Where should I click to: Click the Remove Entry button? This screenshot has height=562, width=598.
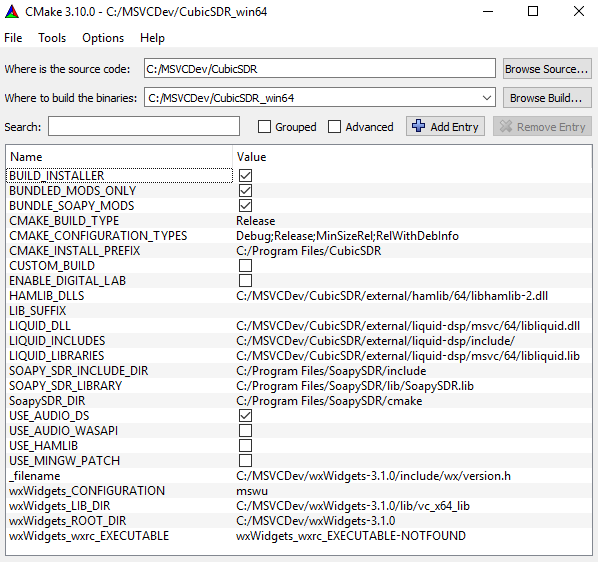(x=542, y=126)
